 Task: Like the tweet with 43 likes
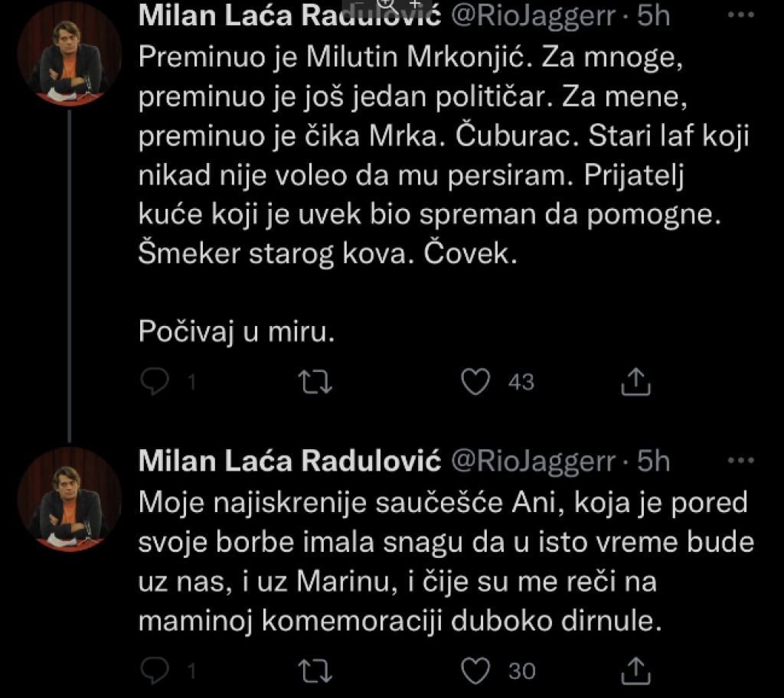476,382
